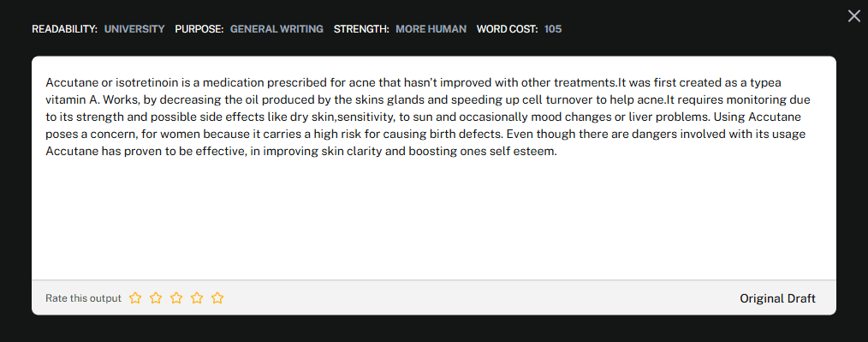Screen dimensions: 868x342
Task: Give the output a two-star rating
Action: point(156,298)
